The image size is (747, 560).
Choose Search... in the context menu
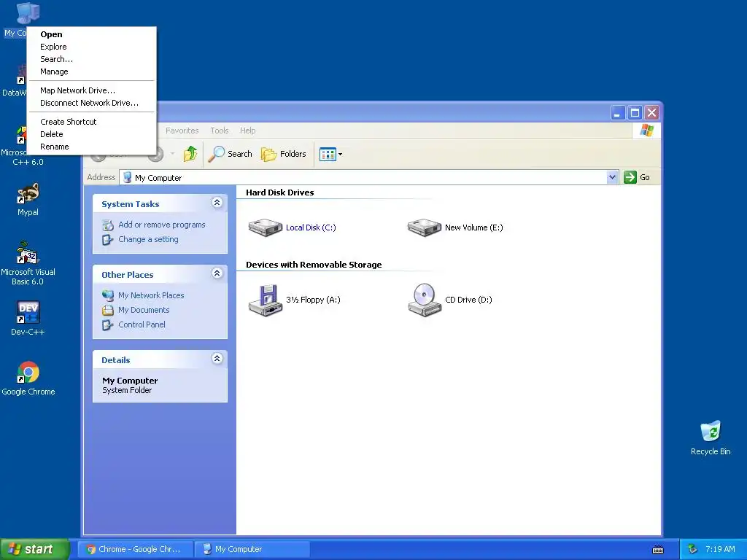tap(91, 59)
